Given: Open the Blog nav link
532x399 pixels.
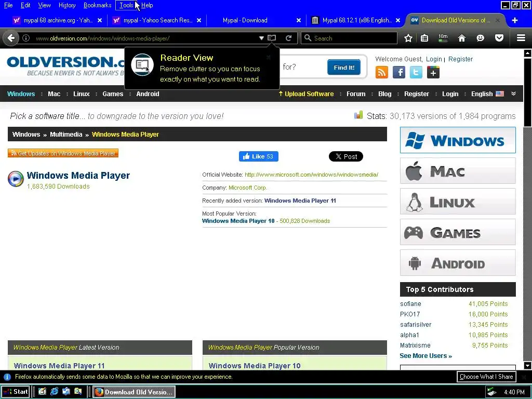Looking at the screenshot, I should 385,94.
